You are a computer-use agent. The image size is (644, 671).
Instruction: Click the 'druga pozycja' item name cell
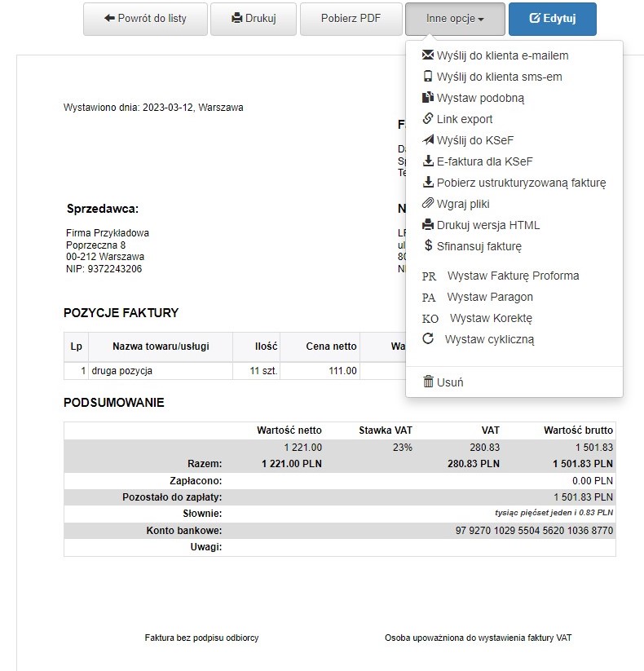161,371
